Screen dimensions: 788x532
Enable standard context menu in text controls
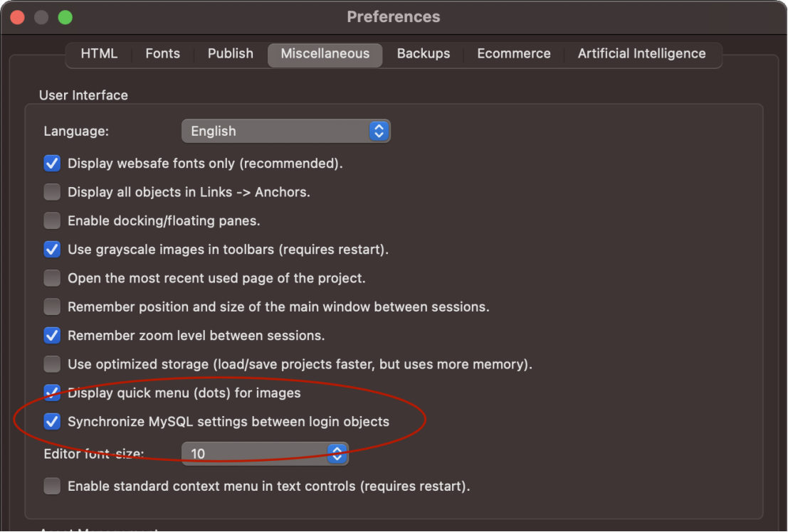pyautogui.click(x=52, y=486)
